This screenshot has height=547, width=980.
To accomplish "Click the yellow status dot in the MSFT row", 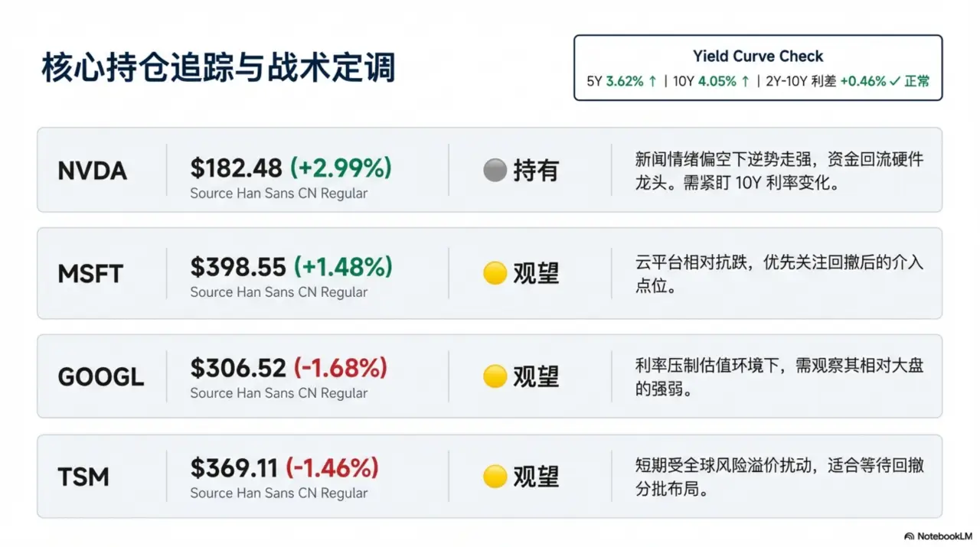I will tap(495, 273).
